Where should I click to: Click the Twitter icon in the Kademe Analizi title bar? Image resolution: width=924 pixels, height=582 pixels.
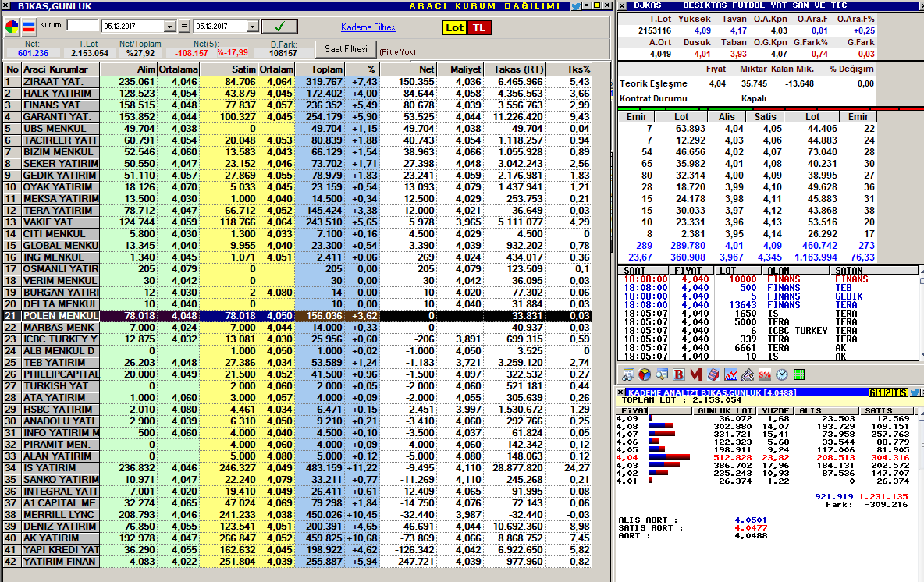(x=915, y=392)
